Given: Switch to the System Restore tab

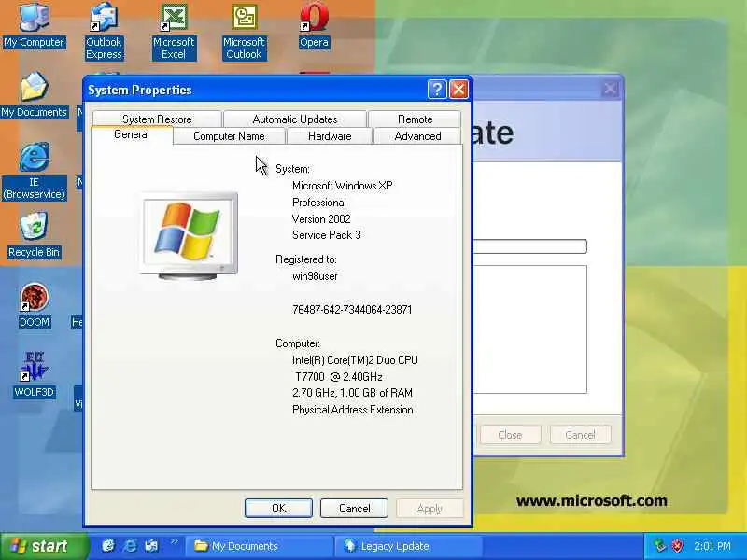Looking at the screenshot, I should click(x=157, y=119).
